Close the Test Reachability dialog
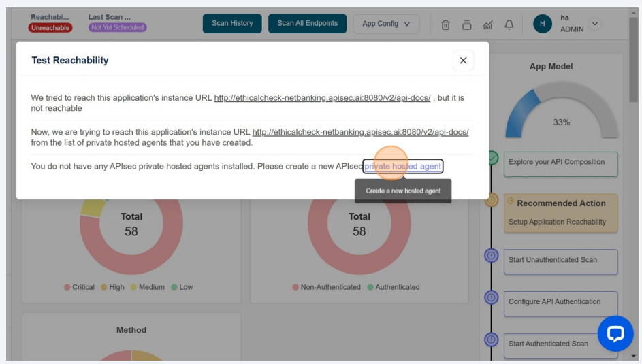This screenshot has width=642, height=364. 463,61
